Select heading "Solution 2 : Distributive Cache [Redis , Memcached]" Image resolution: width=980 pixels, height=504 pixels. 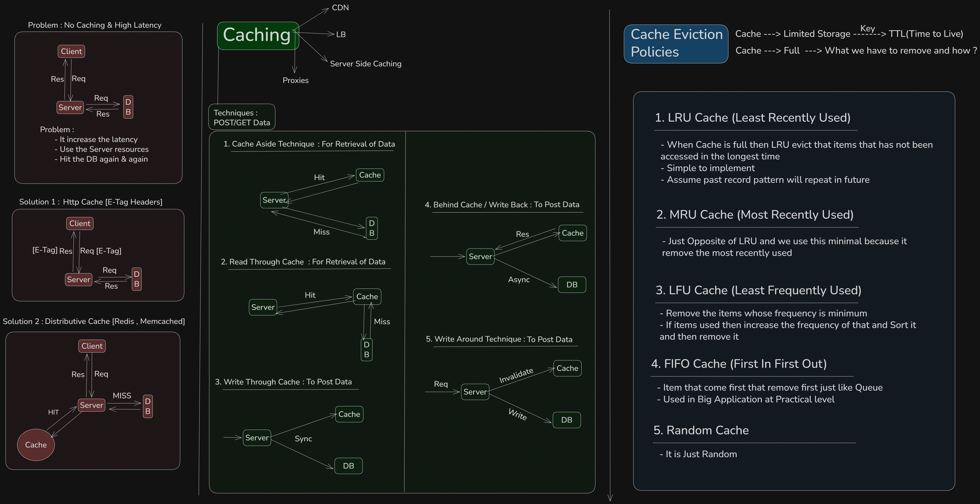click(x=94, y=321)
